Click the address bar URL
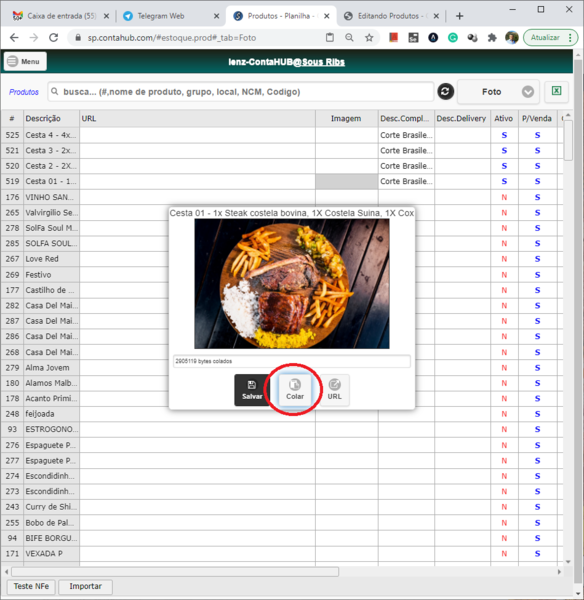584x600 pixels. tap(171, 38)
